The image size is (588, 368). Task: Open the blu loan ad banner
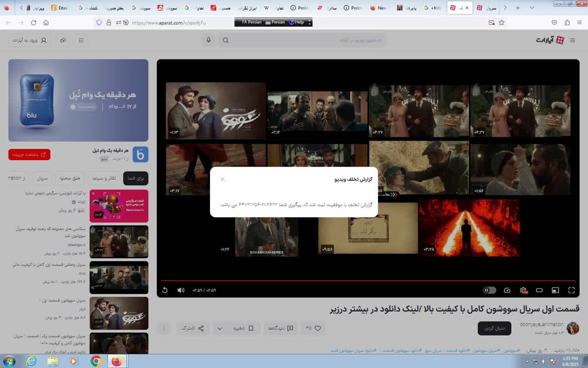(x=79, y=100)
